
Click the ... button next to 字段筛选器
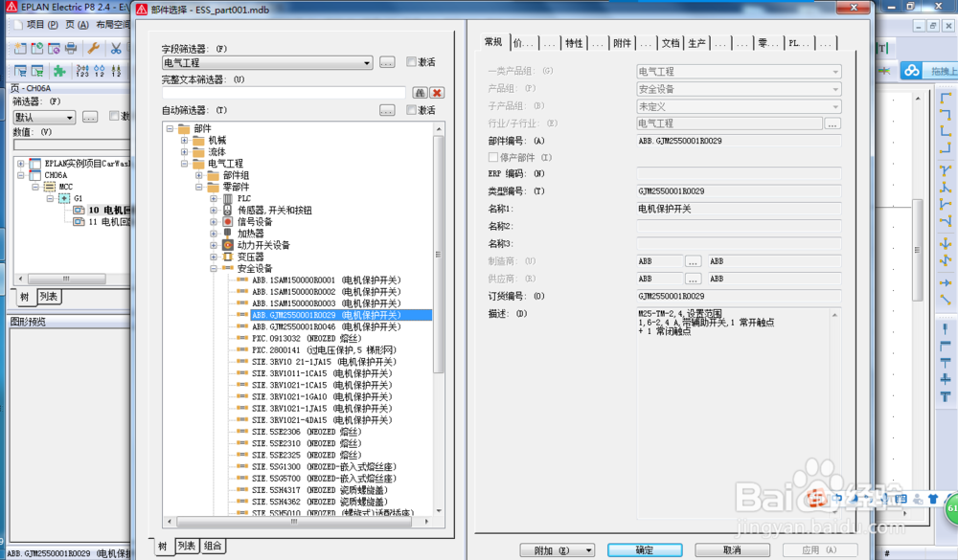(387, 62)
